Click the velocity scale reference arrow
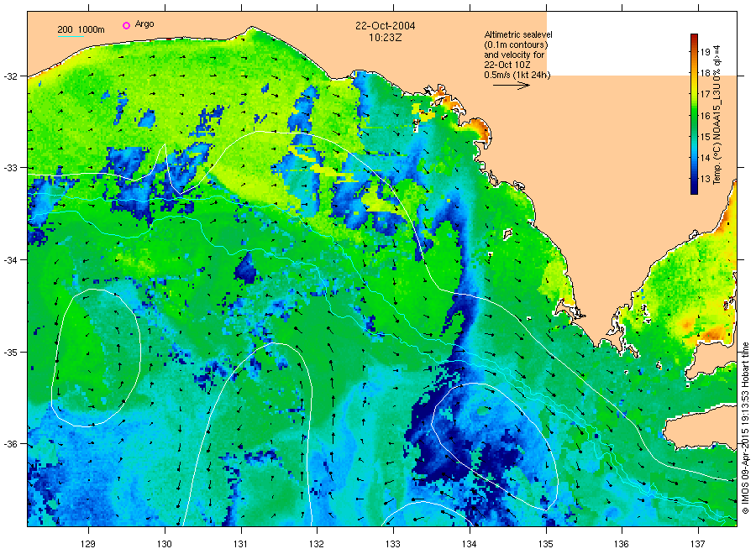The image size is (756, 554). [511, 86]
